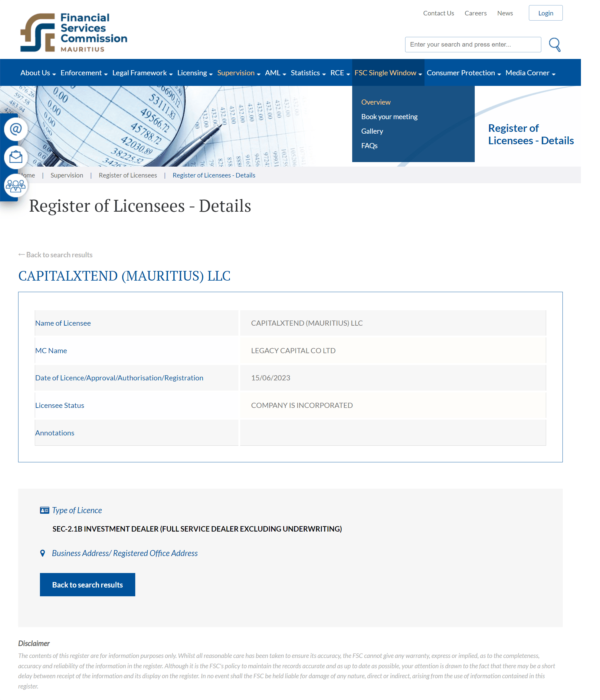Click the Overview link in dropdown
The height and width of the screenshot is (700, 600).
[x=375, y=102]
